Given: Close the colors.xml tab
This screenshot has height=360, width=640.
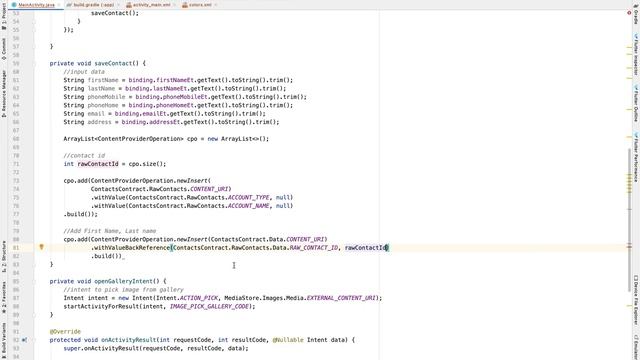Looking at the screenshot, I should click(x=215, y=5).
